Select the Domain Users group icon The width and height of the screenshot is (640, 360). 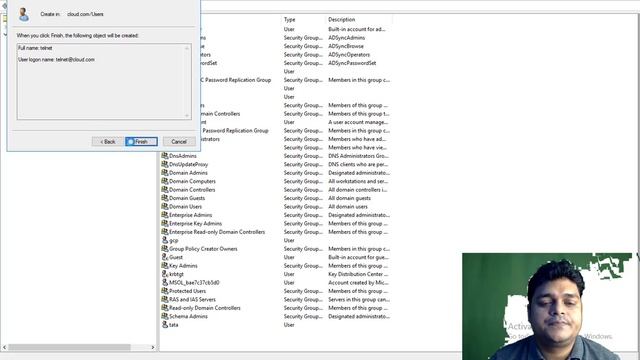point(165,206)
